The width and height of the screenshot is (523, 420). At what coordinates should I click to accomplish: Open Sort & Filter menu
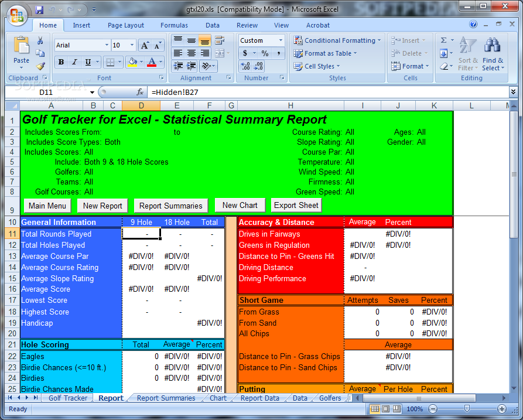[x=468, y=53]
